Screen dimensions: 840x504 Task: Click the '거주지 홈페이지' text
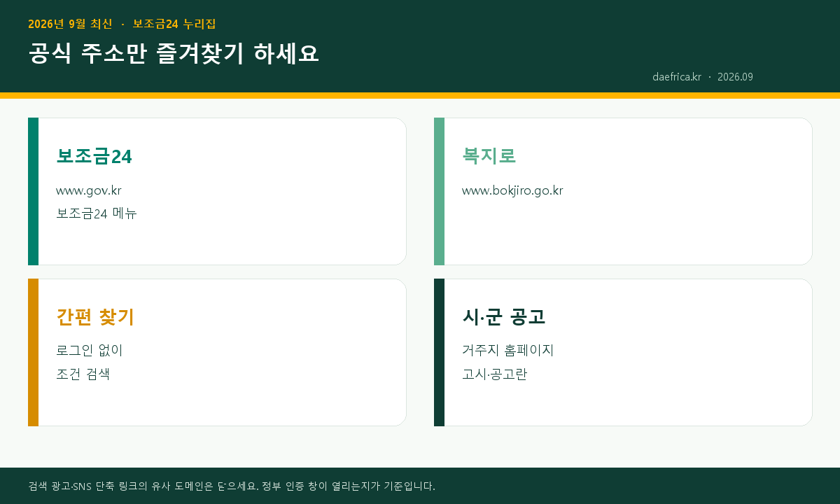[508, 350]
